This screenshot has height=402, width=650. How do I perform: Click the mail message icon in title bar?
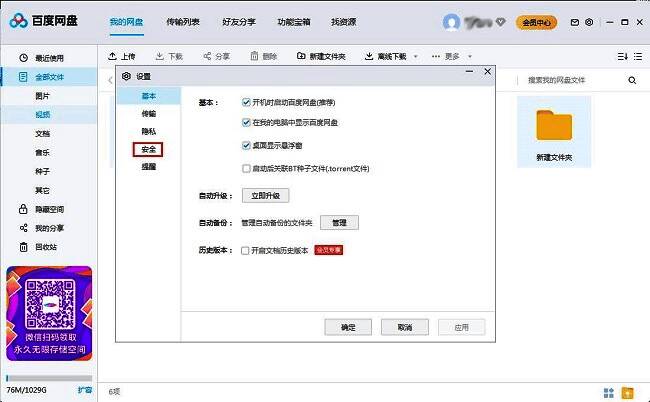[x=575, y=22]
